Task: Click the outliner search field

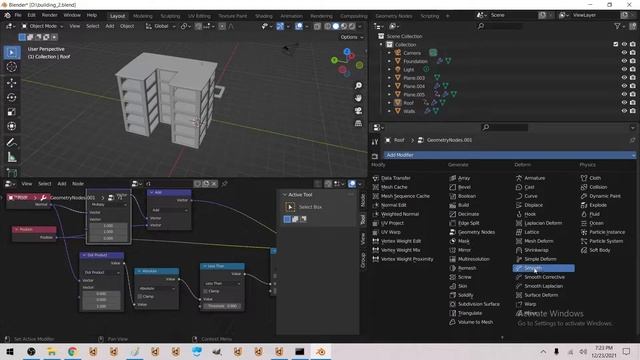Action: coord(500,26)
